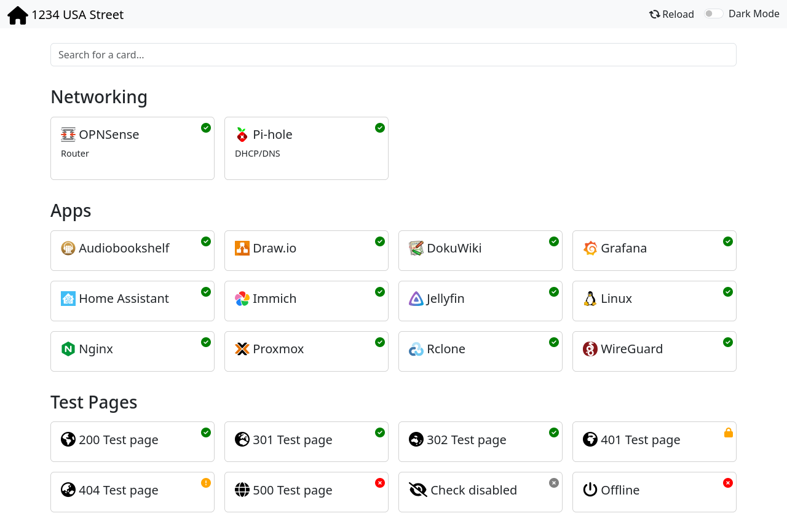Click the 'DHCP/DNS' subtitle text
The image size is (787, 532).
(258, 154)
